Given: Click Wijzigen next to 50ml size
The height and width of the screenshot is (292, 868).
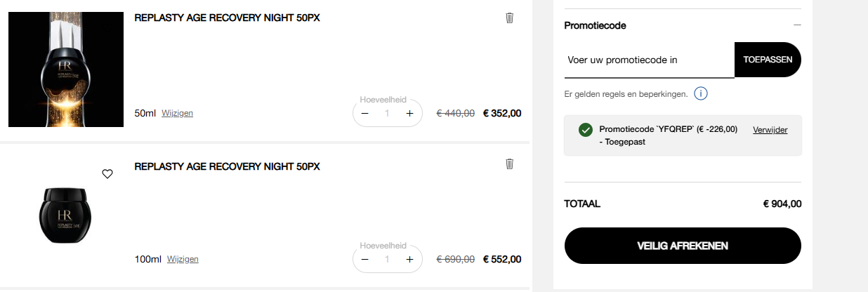Looking at the screenshot, I should 177,113.
